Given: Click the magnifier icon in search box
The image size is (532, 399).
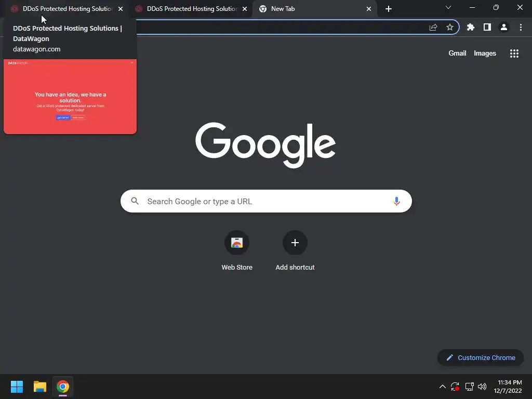Looking at the screenshot, I should (x=135, y=201).
